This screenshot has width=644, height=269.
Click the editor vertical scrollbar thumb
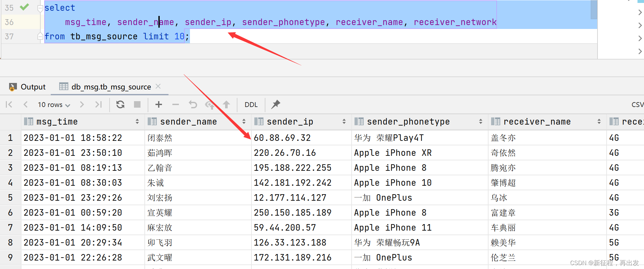click(594, 10)
